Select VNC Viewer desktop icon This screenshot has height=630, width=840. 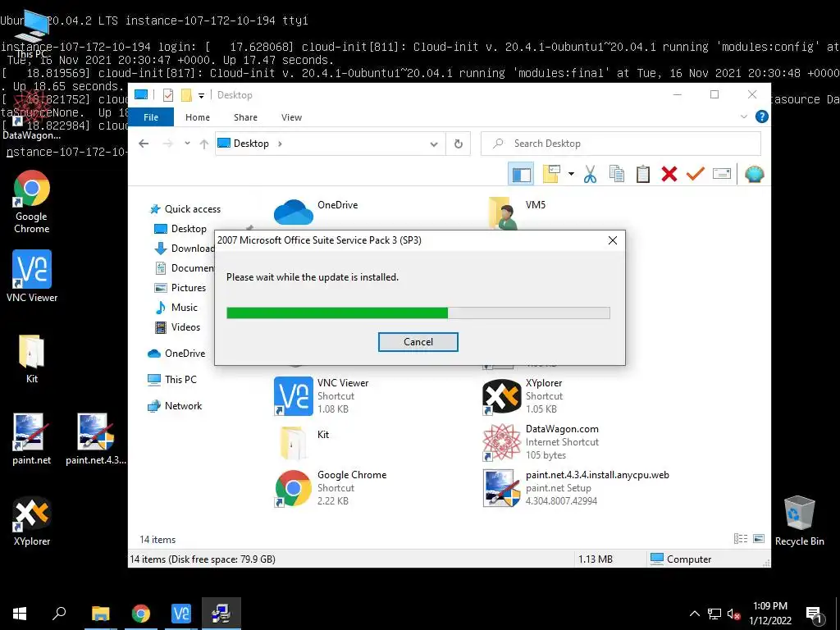[x=32, y=276]
